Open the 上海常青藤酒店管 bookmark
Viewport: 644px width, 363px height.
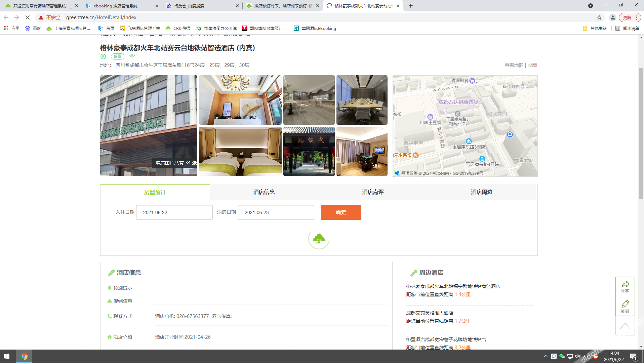point(69,29)
